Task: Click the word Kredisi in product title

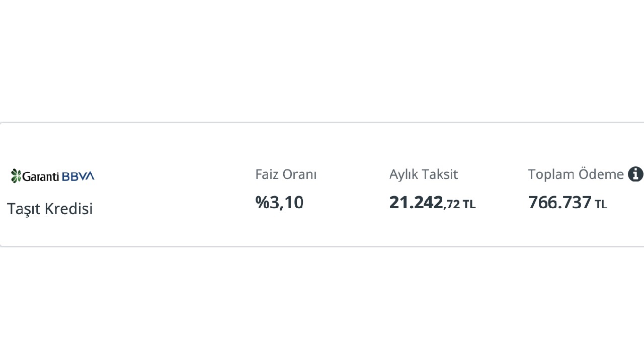Action: (x=69, y=209)
